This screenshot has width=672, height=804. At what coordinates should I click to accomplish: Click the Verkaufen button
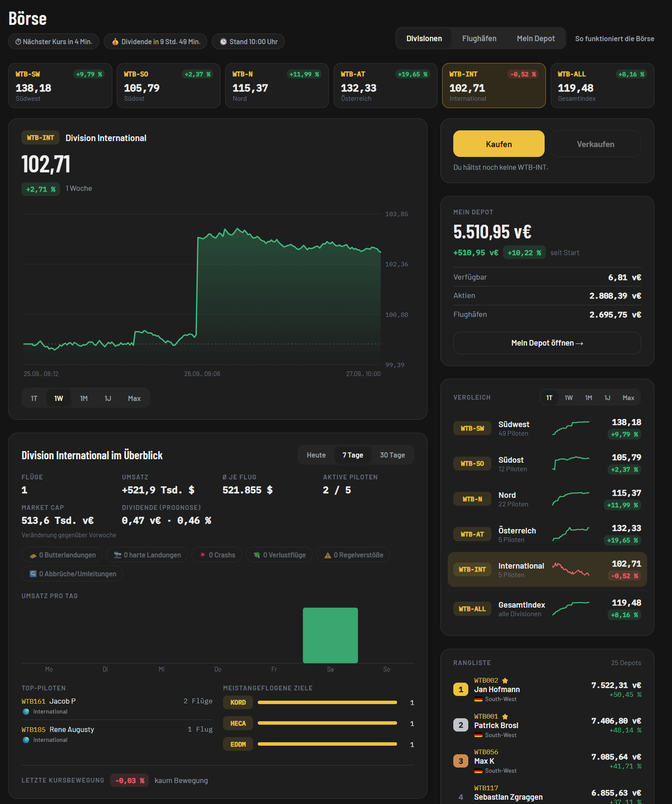(x=596, y=144)
